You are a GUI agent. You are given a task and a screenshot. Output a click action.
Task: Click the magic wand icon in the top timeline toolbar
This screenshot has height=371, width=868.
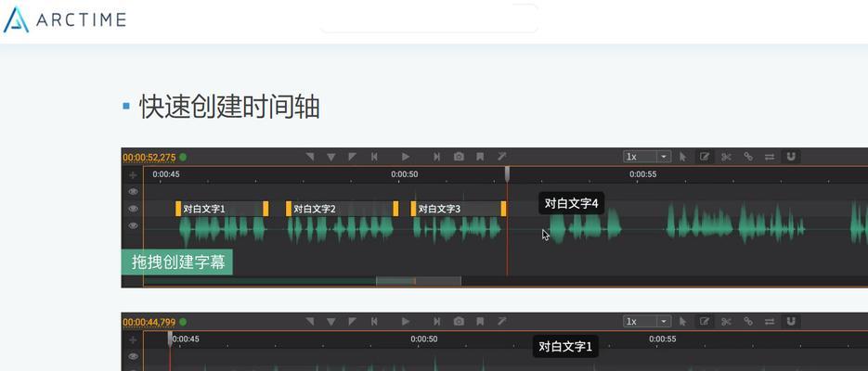pos(501,157)
